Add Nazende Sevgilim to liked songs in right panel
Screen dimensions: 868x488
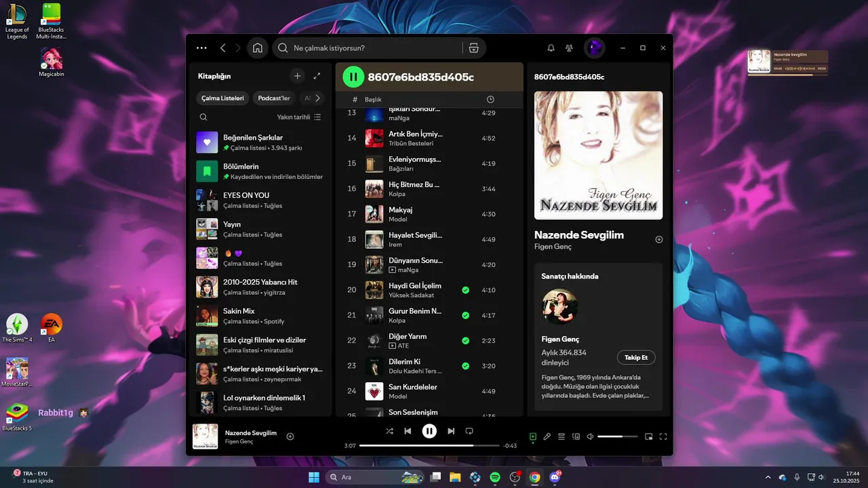[658, 239]
